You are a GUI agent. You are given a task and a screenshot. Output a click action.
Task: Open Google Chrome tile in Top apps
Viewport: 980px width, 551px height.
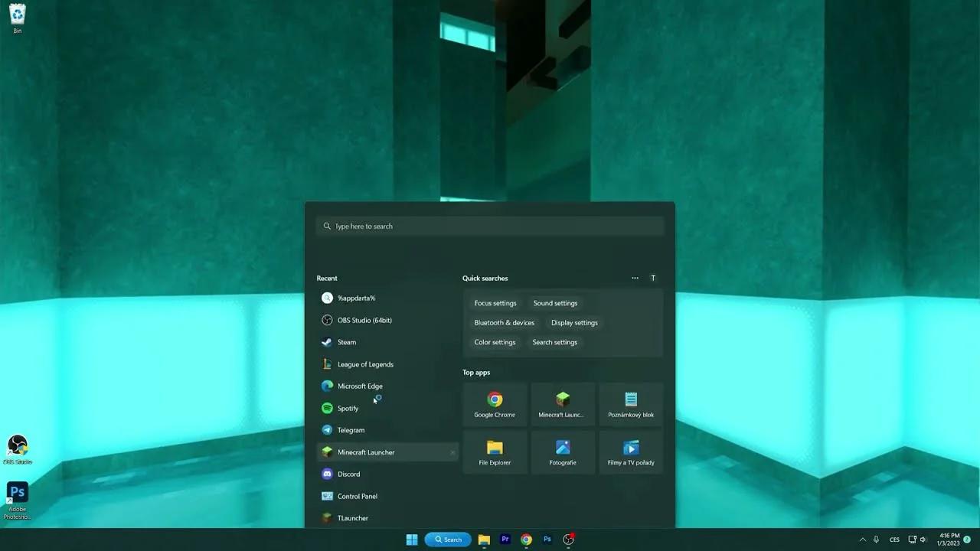point(495,405)
